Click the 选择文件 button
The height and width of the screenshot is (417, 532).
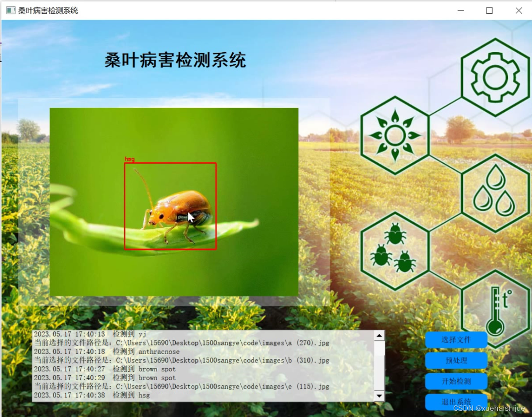[456, 340]
